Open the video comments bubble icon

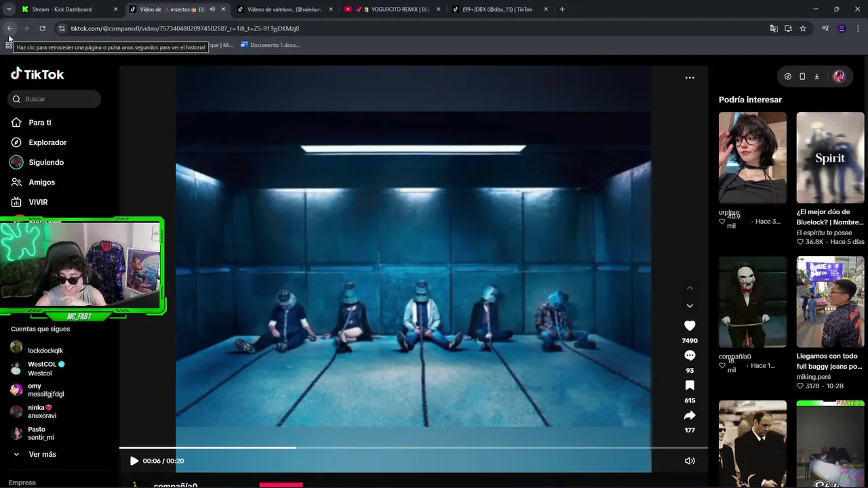tap(690, 356)
